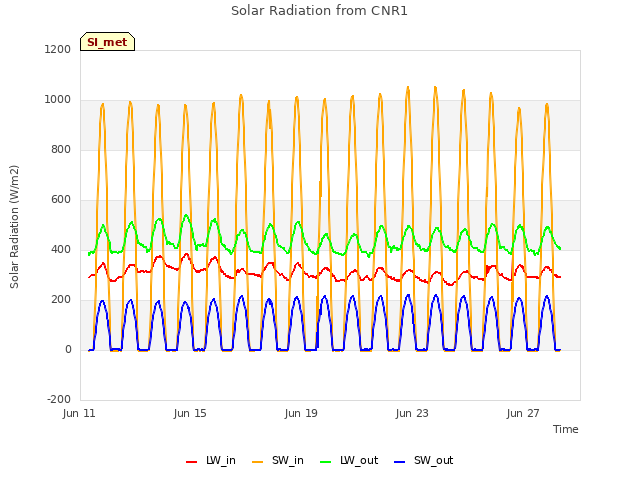Click the Jun 23 x-axis tick label
Screen dimensions: 640x480
tap(412, 413)
